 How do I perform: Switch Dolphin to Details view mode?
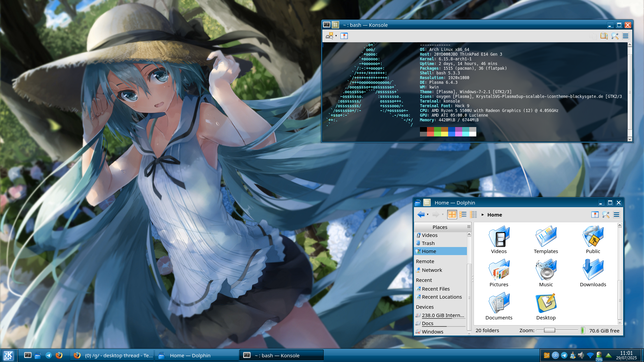pyautogui.click(x=474, y=215)
